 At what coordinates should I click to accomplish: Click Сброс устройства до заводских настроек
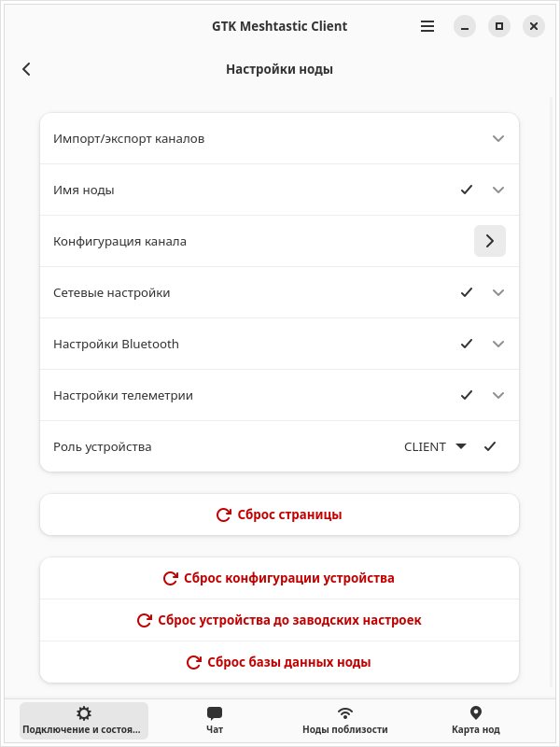tap(279, 620)
